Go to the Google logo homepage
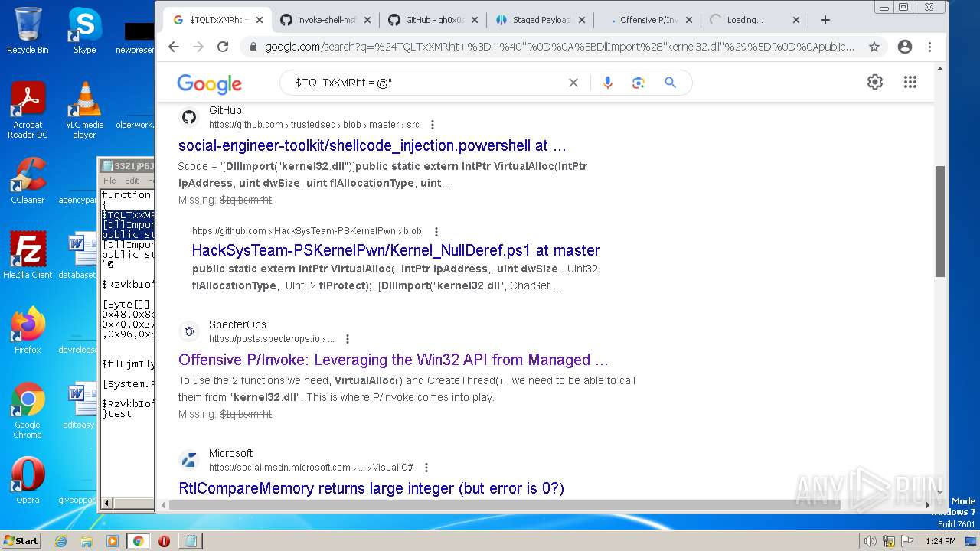 tap(209, 83)
